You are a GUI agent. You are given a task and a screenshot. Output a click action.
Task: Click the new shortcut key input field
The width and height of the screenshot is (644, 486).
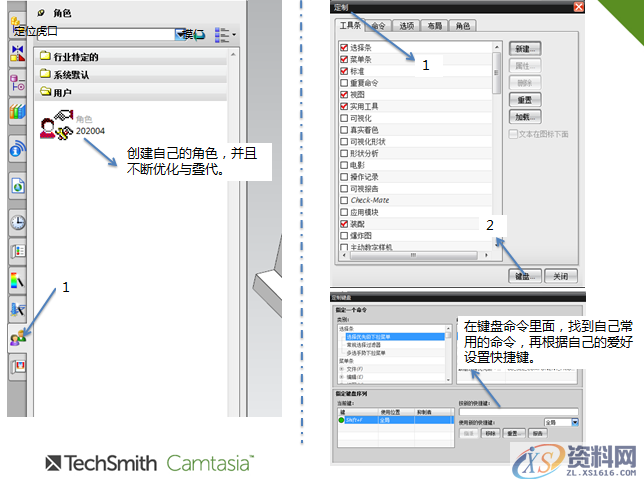pos(518,411)
